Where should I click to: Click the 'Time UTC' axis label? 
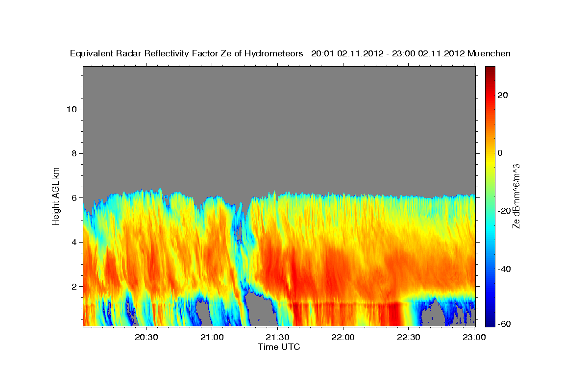pyautogui.click(x=279, y=347)
